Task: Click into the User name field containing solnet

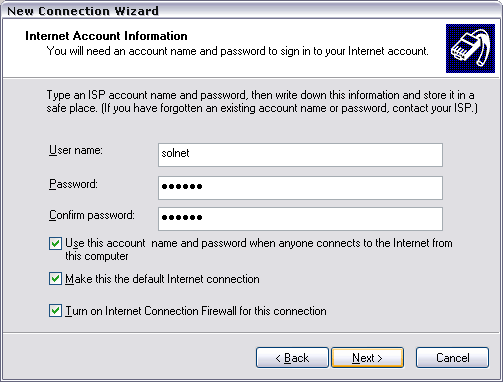Action: 300,155
